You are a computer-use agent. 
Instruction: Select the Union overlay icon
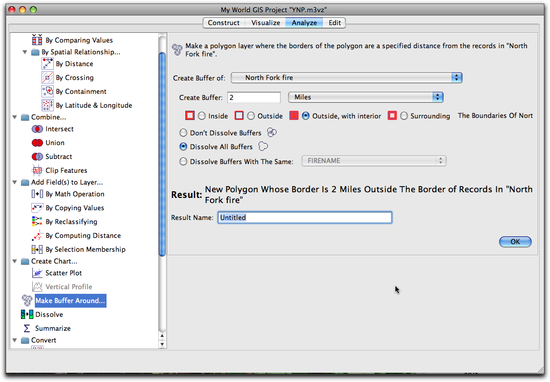tap(37, 143)
